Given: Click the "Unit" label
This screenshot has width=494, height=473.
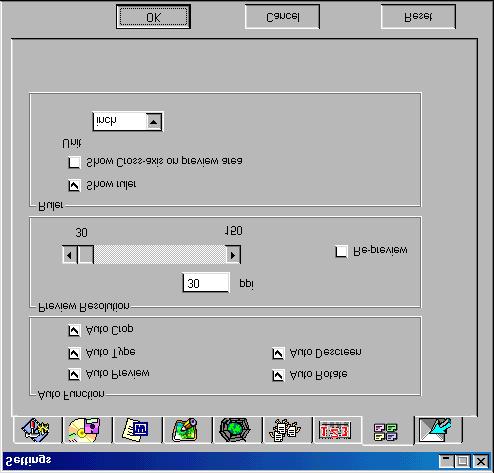Looking at the screenshot, I should [x=72, y=143].
